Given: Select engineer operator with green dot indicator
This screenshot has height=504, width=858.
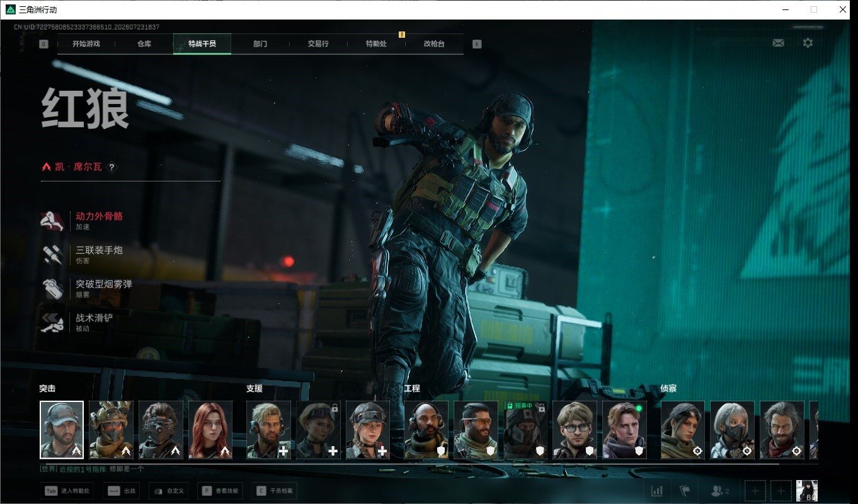Looking at the screenshot, I should tap(624, 430).
